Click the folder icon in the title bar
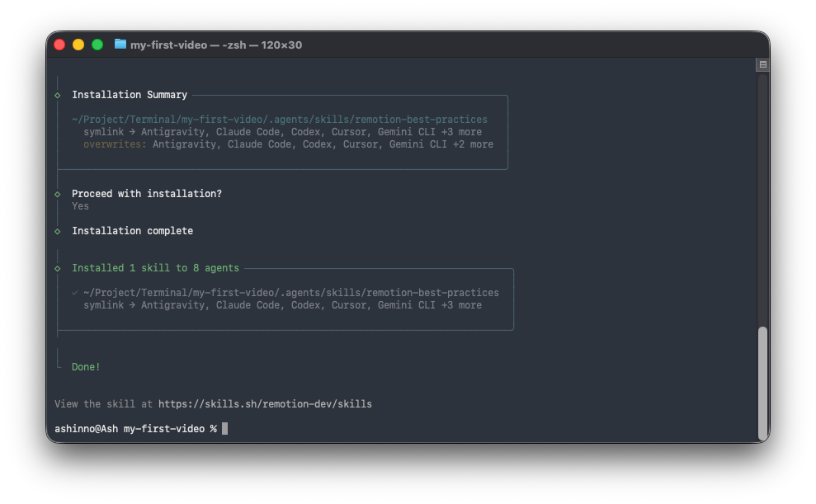Screen dimensions: 816x504 (x=120, y=45)
